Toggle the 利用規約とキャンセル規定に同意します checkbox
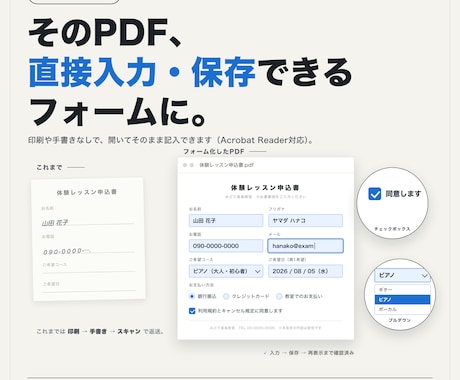 pyautogui.click(x=192, y=311)
